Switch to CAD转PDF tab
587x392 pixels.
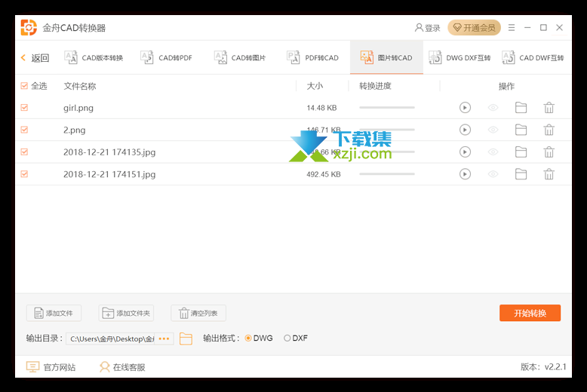(x=166, y=57)
